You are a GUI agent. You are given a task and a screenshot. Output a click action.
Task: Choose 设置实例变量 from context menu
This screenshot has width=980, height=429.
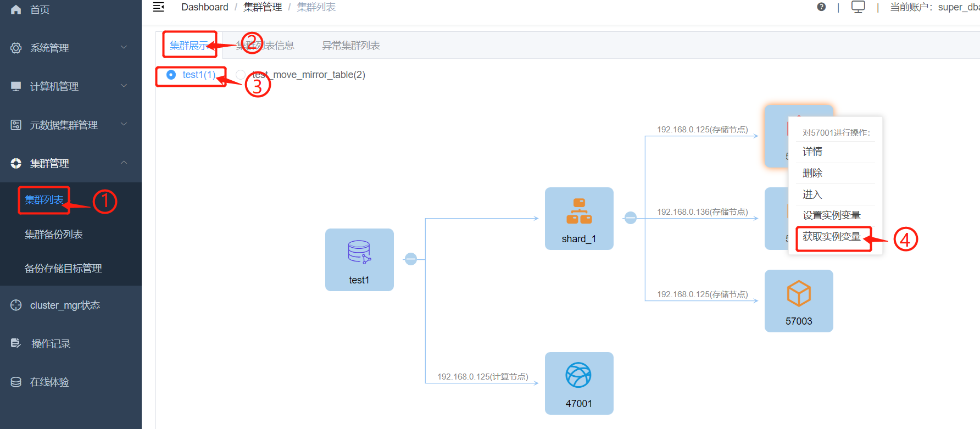click(832, 215)
